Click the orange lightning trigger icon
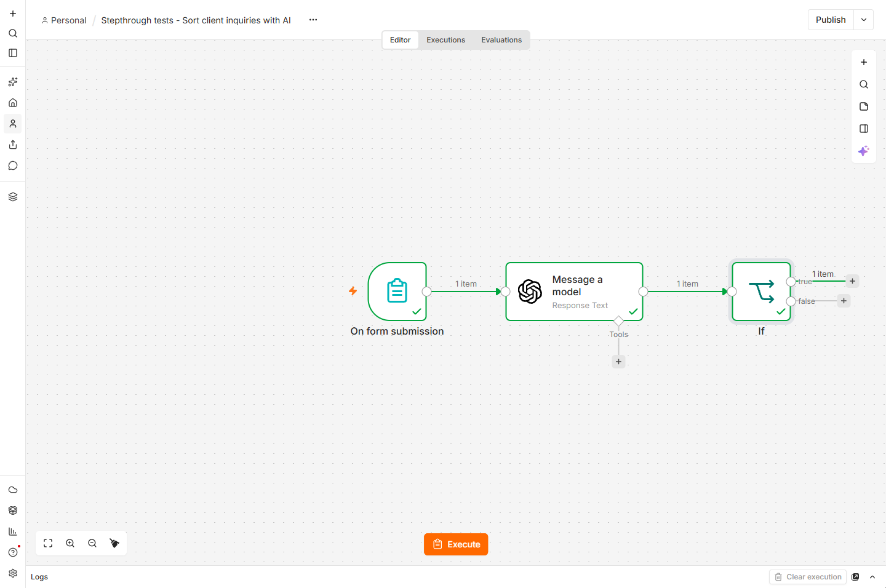 point(353,291)
